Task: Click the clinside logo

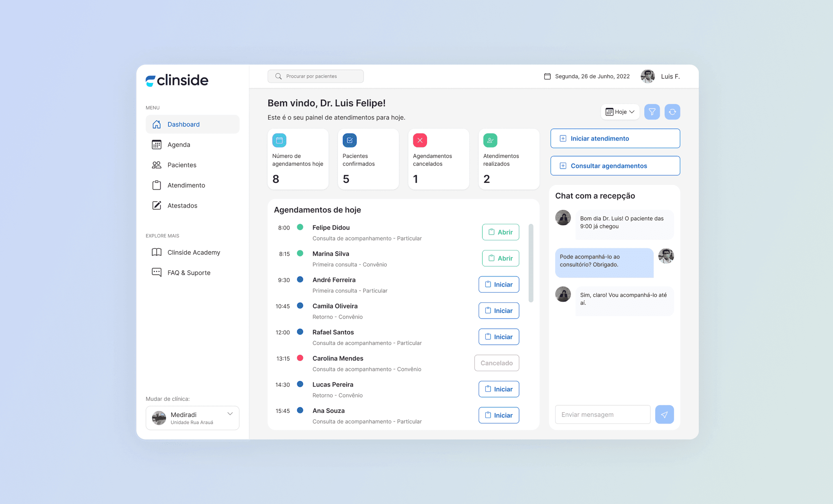Action: pos(177,80)
